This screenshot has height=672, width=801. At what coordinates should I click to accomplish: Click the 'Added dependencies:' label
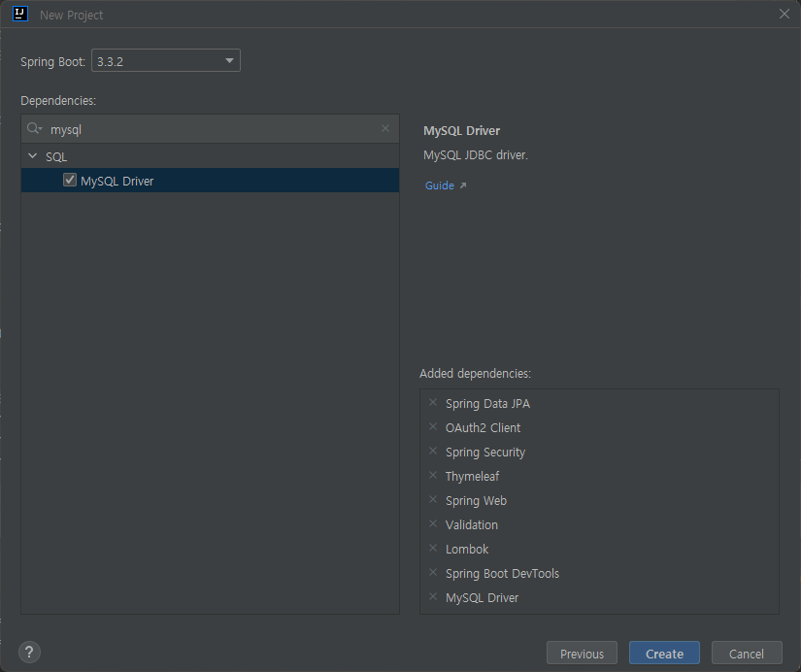(475, 374)
